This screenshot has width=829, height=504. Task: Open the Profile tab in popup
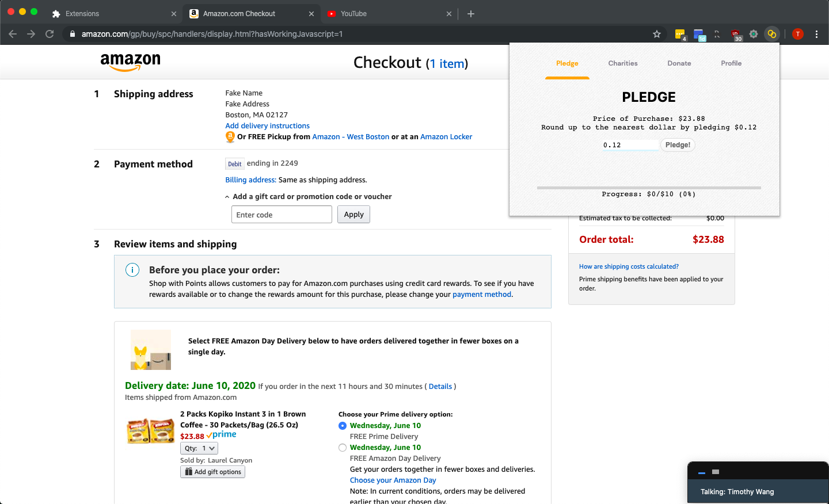tap(731, 63)
